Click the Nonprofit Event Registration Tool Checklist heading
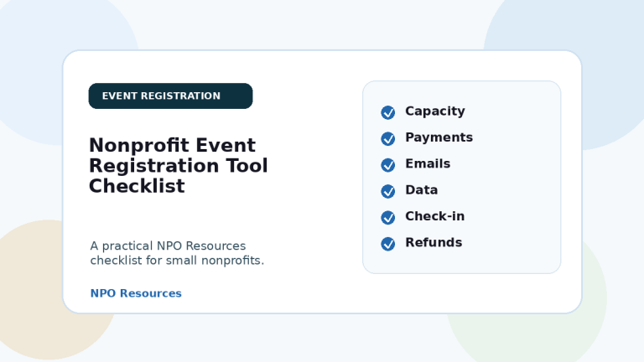The image size is (644, 362). click(179, 165)
